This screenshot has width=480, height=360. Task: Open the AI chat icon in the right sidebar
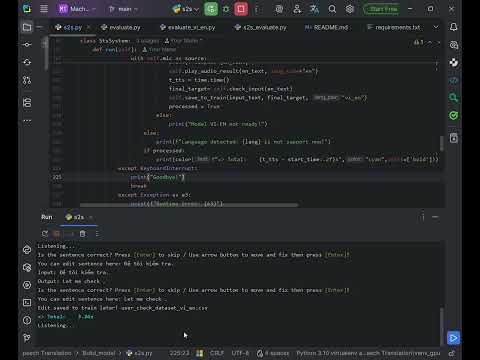(453, 45)
